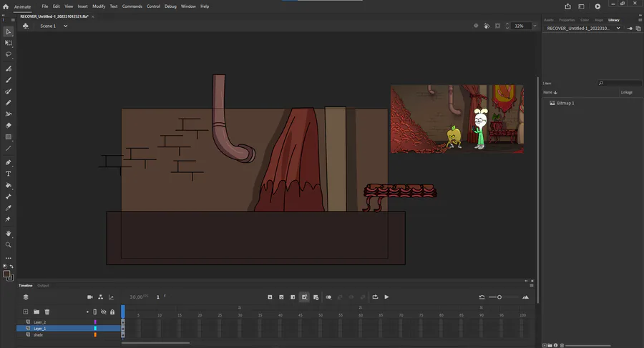Open the Modify menu

pos(99,6)
